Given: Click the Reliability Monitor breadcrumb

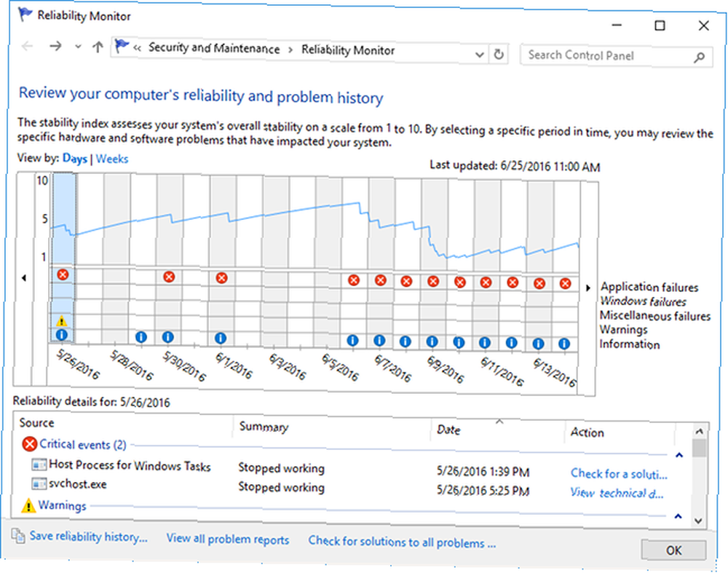Looking at the screenshot, I should pyautogui.click(x=348, y=50).
